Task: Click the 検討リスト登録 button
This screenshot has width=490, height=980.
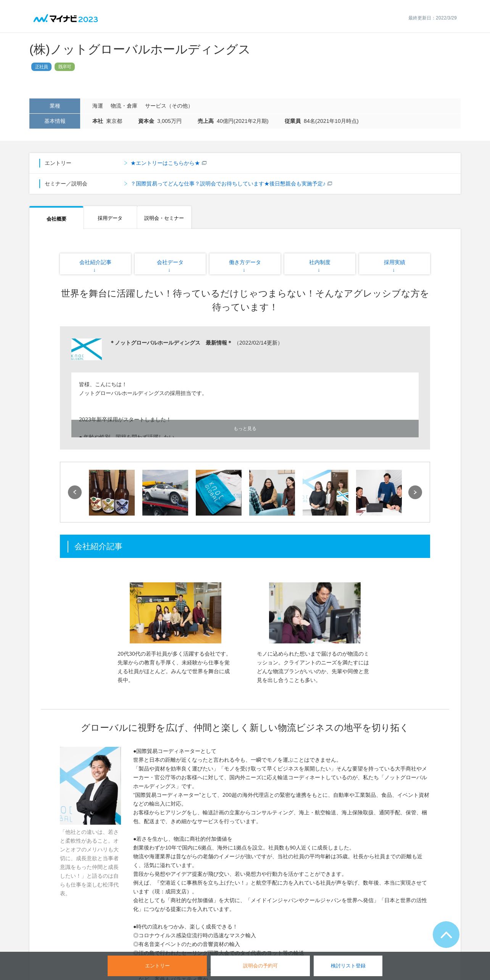Action: (348, 966)
